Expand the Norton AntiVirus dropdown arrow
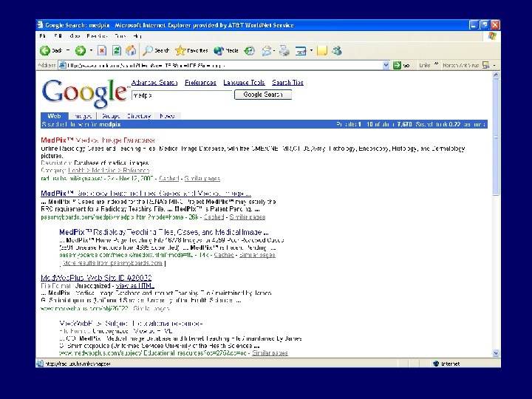Image resolution: width=532 pixels, height=399 pixels. click(x=494, y=65)
